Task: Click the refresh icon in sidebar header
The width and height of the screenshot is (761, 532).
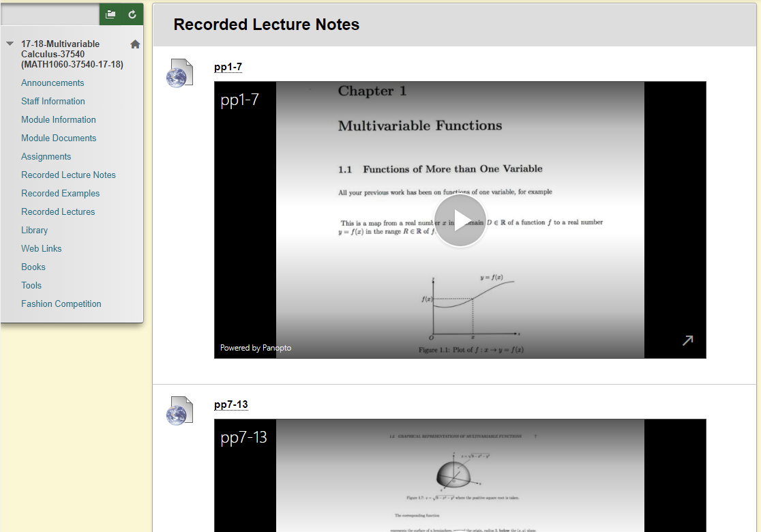Action: pos(132,14)
